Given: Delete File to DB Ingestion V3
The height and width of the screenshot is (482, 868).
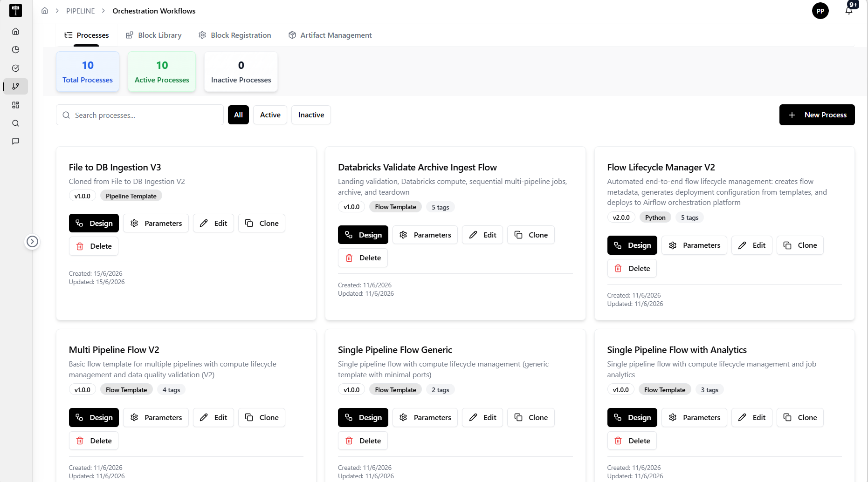Looking at the screenshot, I should pos(93,246).
